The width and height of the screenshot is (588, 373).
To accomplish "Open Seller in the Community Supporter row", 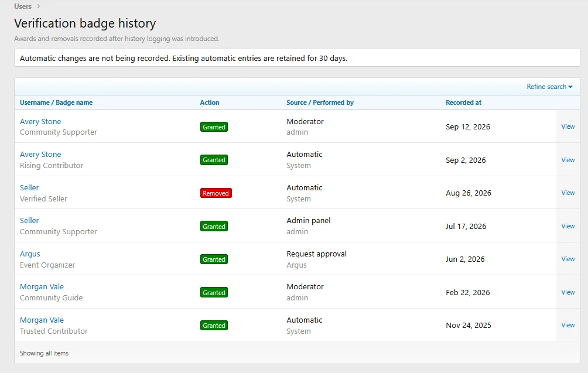I will tap(29, 221).
